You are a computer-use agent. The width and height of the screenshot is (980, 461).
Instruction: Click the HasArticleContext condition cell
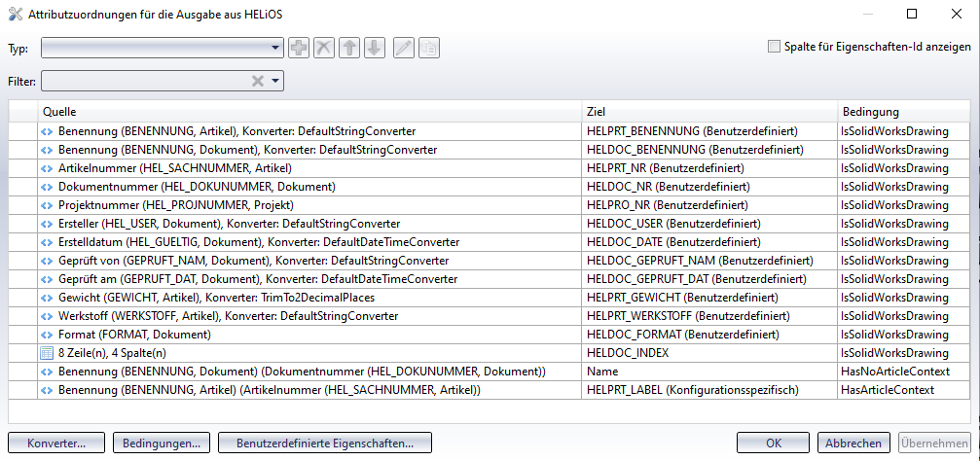904,390
